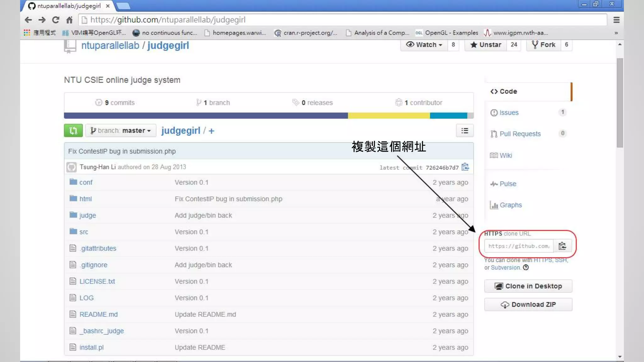This screenshot has width=644, height=362.
Task: Click the Download ZIP button
Action: click(528, 304)
